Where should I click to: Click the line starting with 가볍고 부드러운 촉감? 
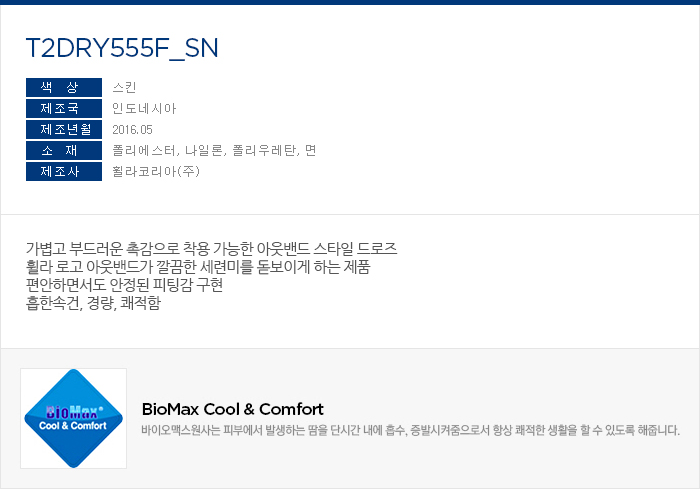(212, 249)
